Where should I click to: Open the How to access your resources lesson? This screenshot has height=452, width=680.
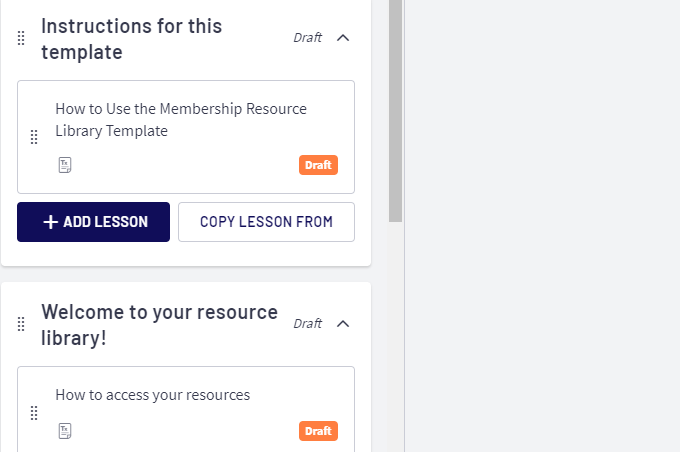coord(152,395)
